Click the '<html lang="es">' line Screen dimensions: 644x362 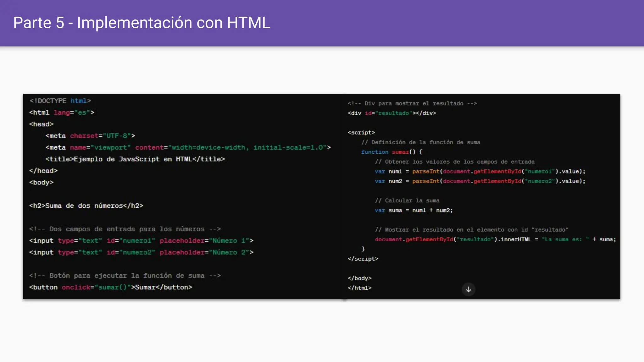(x=62, y=112)
